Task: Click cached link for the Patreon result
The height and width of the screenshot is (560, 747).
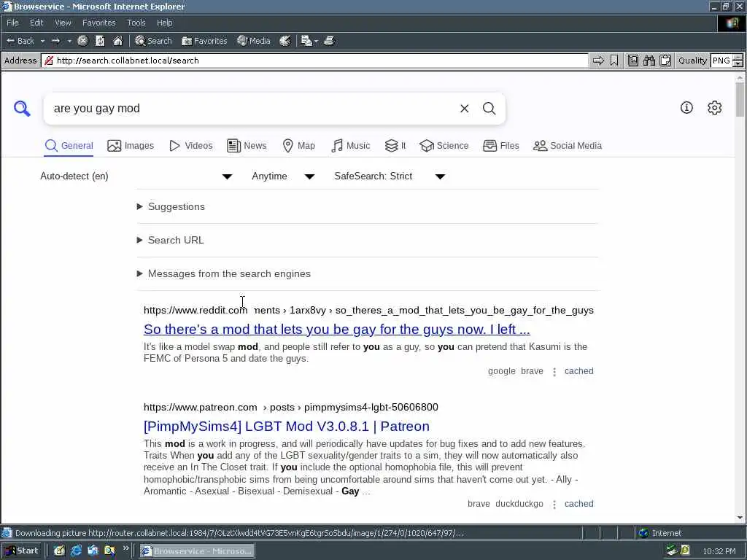Action: click(578, 504)
